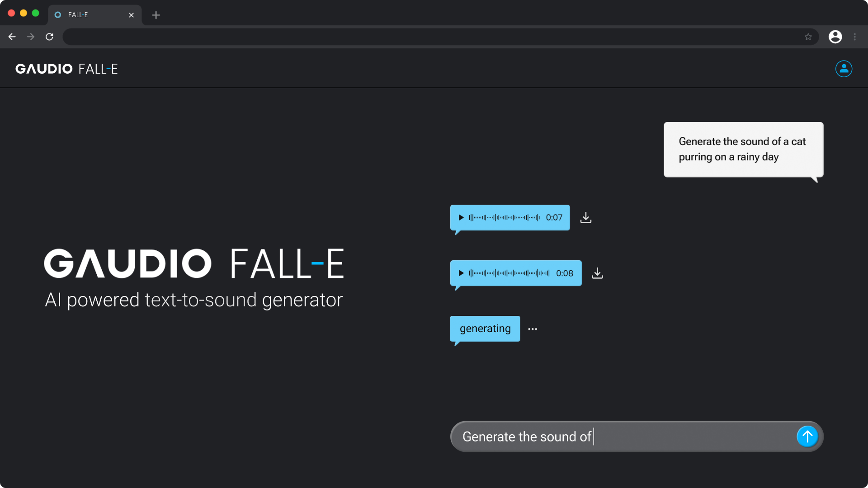Play the 0:08 audio message
The width and height of the screenshot is (868, 488).
pos(461,273)
